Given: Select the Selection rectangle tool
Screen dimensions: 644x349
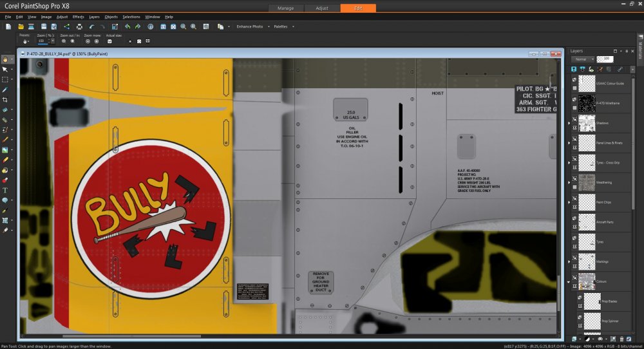Looking at the screenshot, I should pos(5,79).
